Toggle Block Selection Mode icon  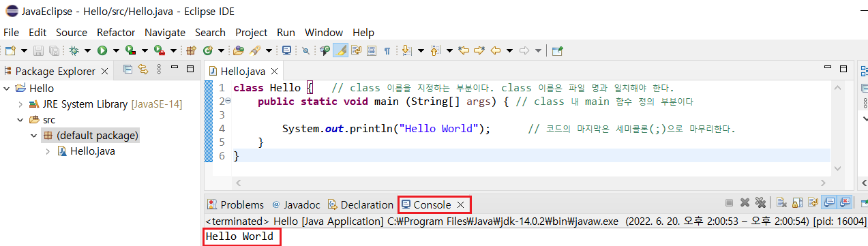pos(371,50)
